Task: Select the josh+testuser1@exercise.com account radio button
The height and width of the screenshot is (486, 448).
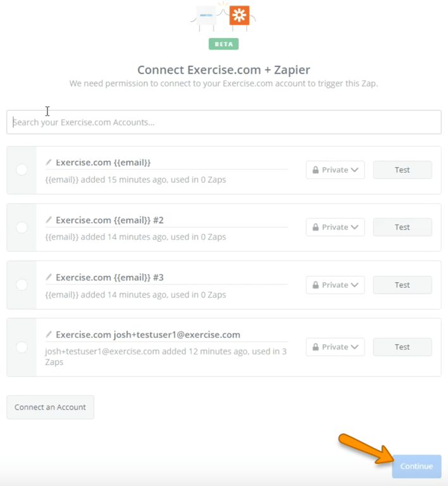Action: [x=22, y=347]
